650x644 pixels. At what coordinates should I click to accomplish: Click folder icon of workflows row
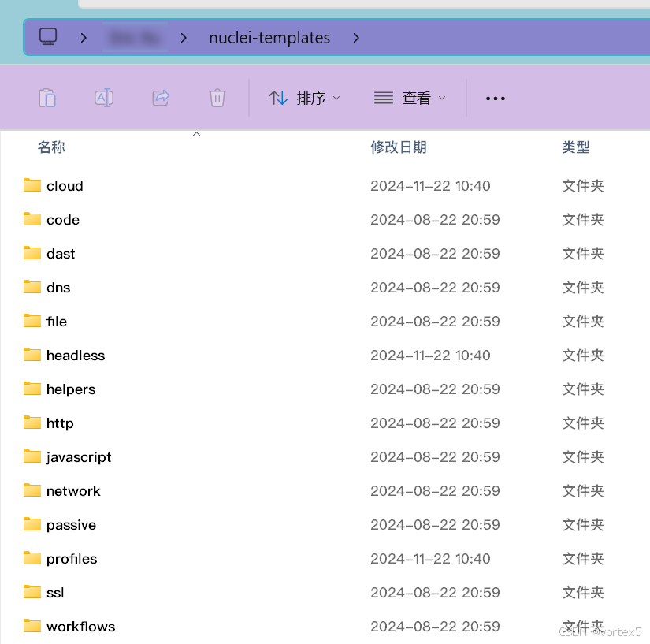[x=32, y=626]
